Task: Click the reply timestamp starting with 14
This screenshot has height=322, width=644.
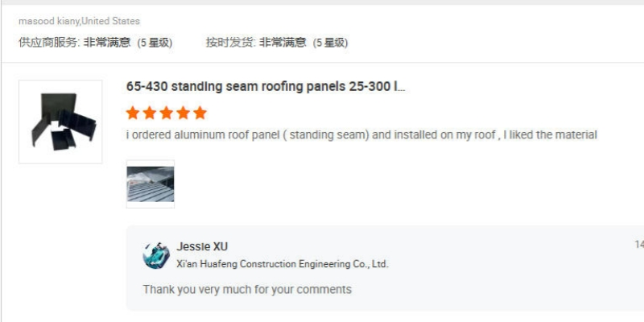Action: [x=639, y=245]
